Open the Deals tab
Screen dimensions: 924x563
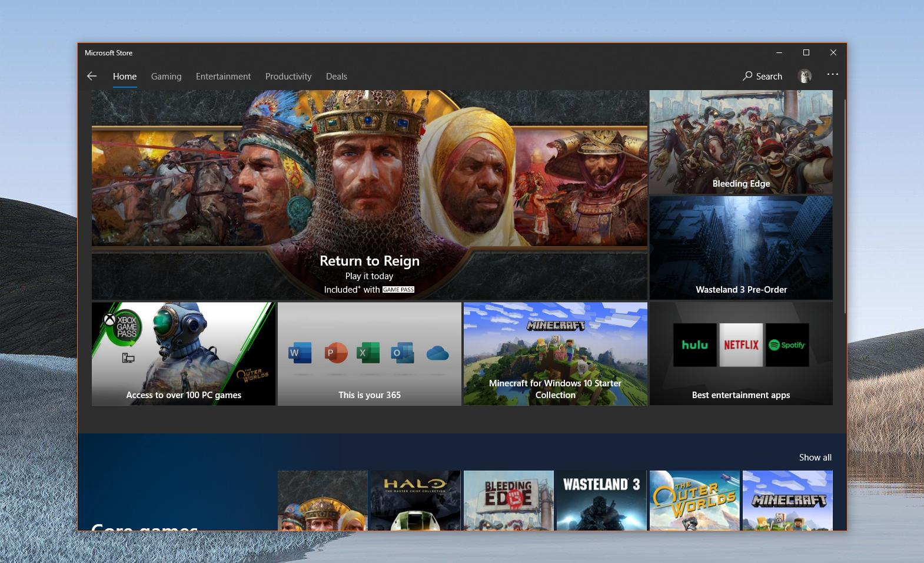coord(337,77)
